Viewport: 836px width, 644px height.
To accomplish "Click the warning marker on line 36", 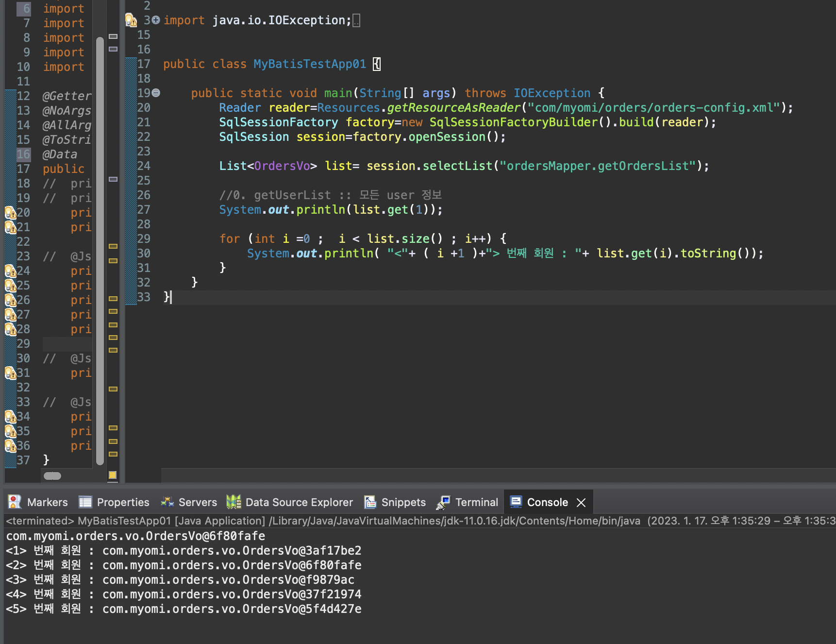I will click(x=10, y=446).
